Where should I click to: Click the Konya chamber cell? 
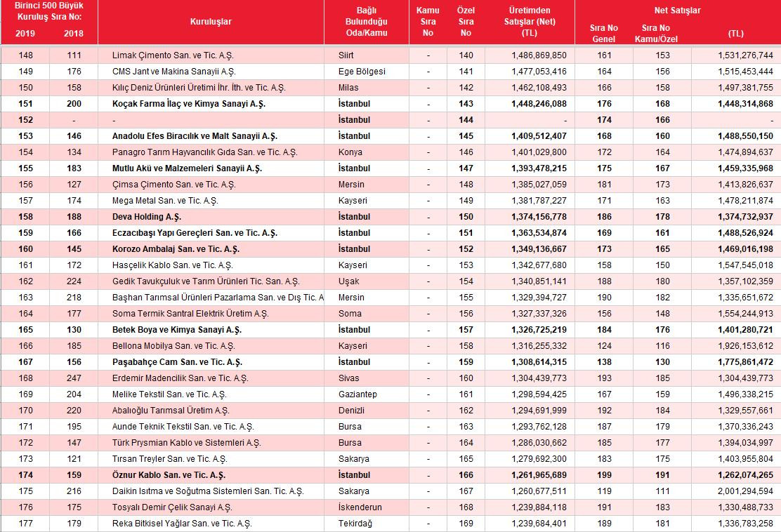pyautogui.click(x=350, y=152)
